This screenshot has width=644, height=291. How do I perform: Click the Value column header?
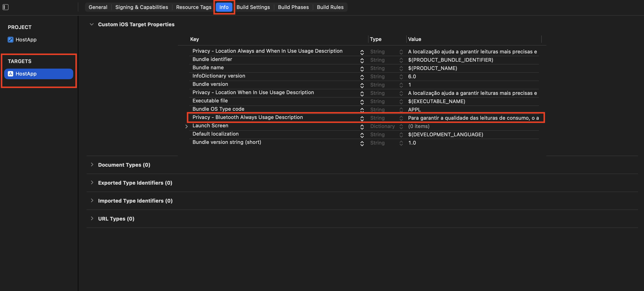tap(415, 39)
